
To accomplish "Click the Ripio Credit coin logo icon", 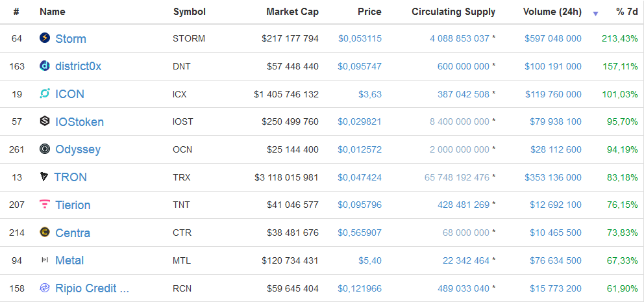I will click(x=45, y=288).
